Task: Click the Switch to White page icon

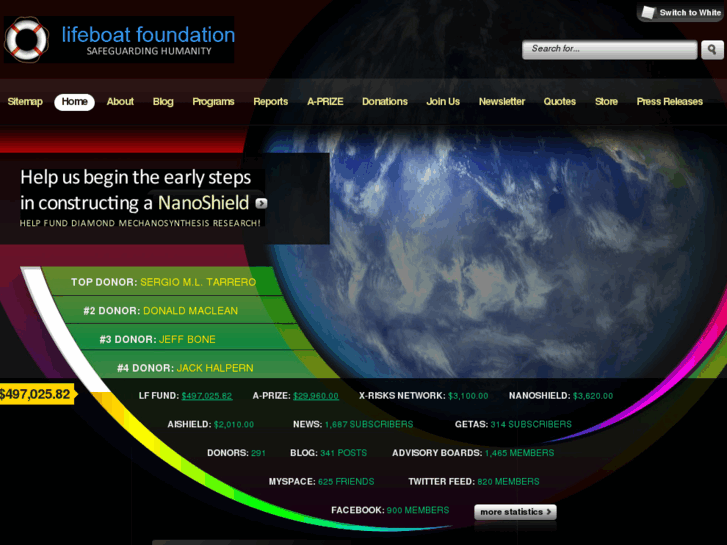Action: [x=648, y=13]
